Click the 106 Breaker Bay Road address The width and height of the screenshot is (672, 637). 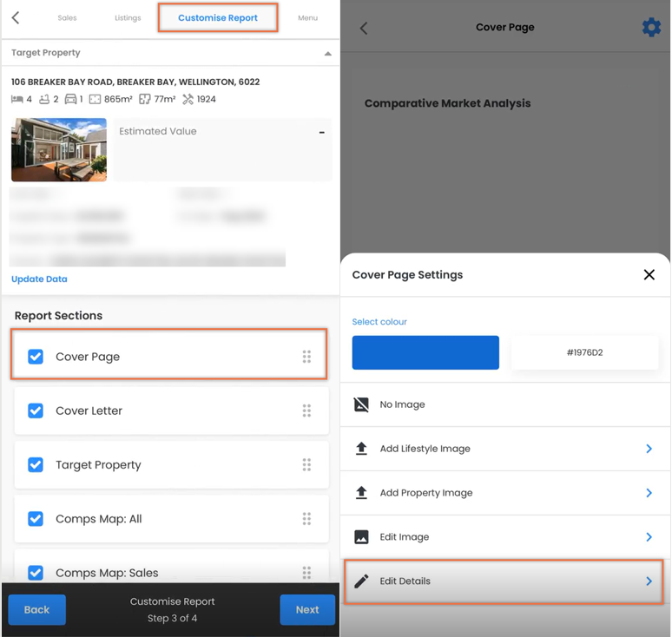(135, 82)
